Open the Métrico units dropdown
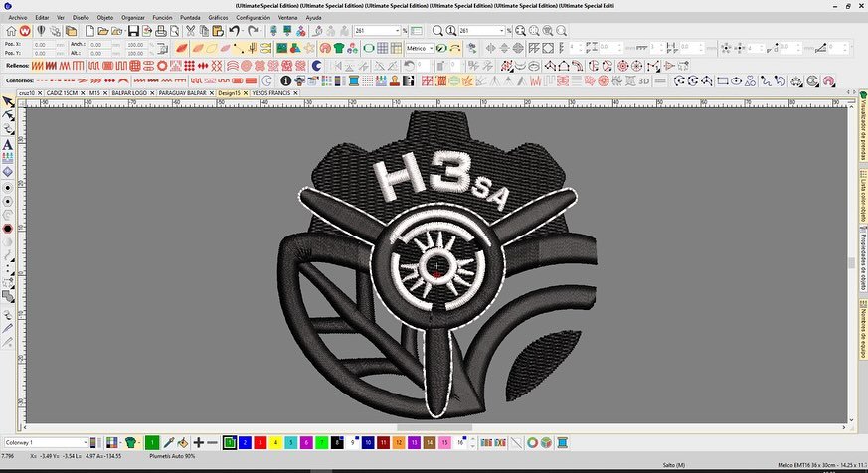The width and height of the screenshot is (868, 473). [x=433, y=48]
